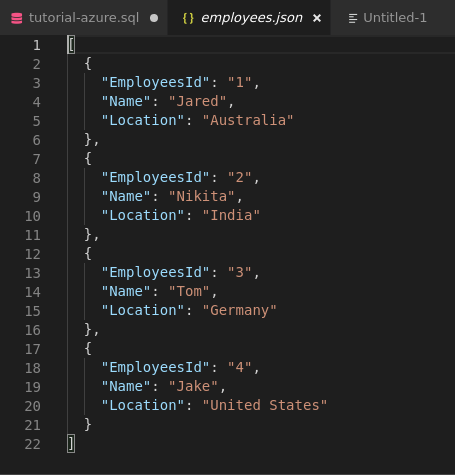The image size is (455, 475).
Task: Click the "EmployeesId" key on line 18
Action: coord(155,367)
